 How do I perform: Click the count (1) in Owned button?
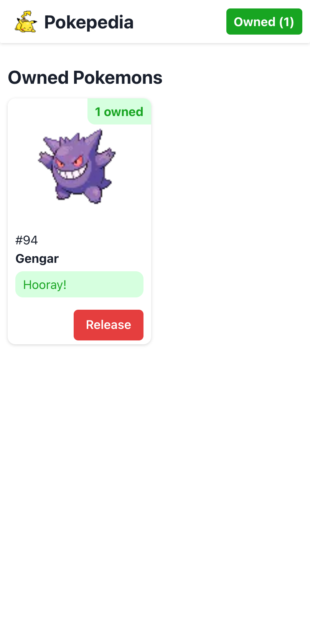tap(287, 22)
